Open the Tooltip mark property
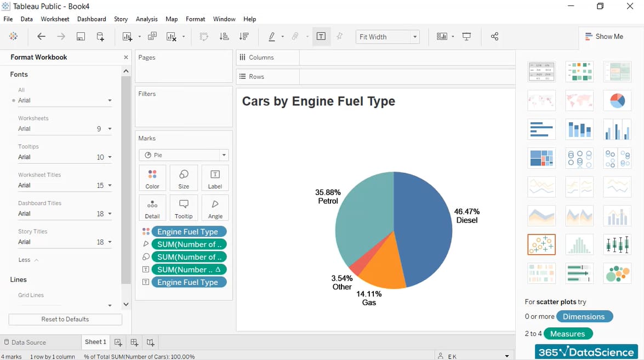Image resolution: width=644 pixels, height=360 pixels. pos(184,207)
